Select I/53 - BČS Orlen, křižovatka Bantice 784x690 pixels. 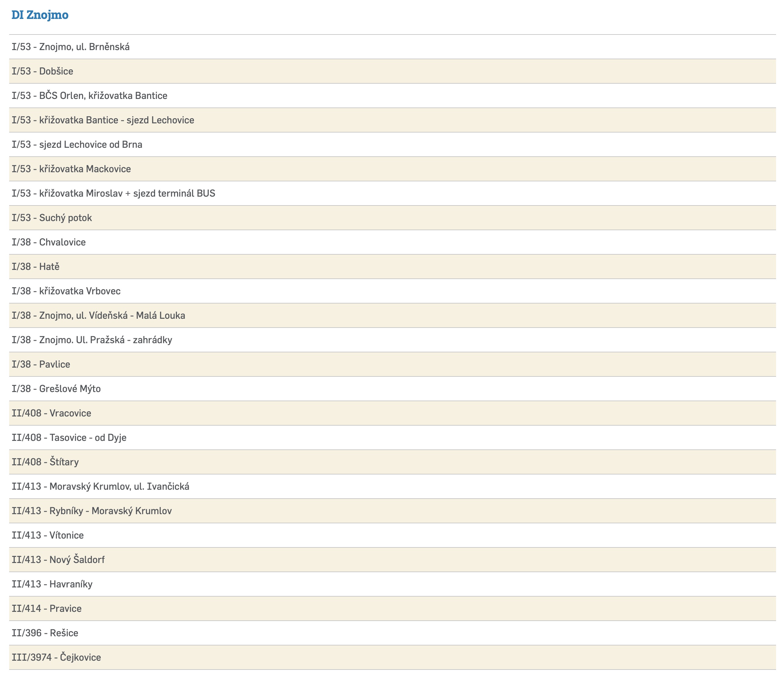pyautogui.click(x=89, y=96)
